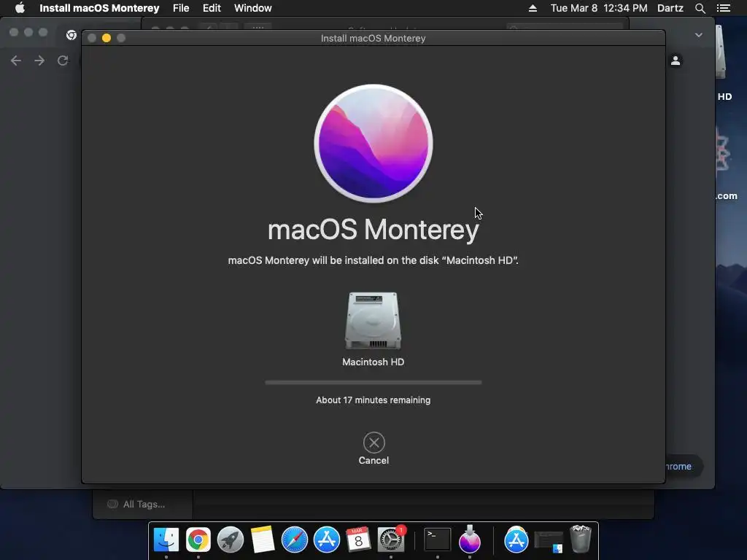
Task: Open the File menu
Action: tap(181, 8)
